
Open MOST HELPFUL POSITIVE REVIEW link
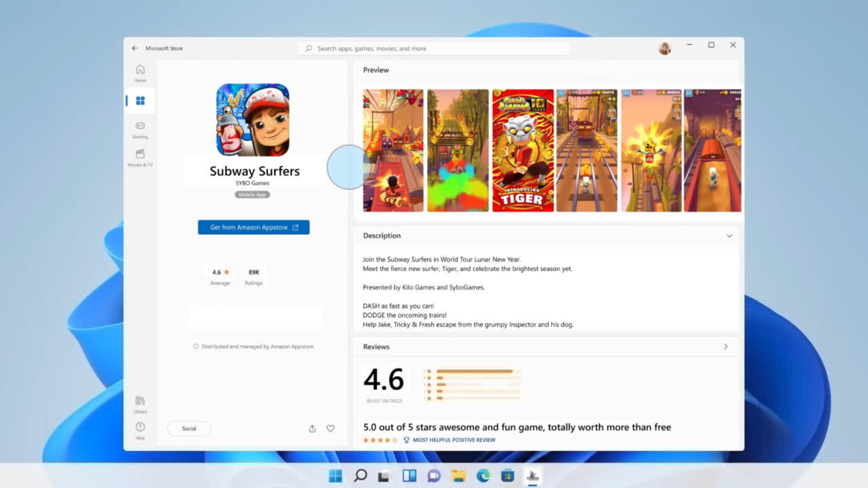click(x=454, y=439)
